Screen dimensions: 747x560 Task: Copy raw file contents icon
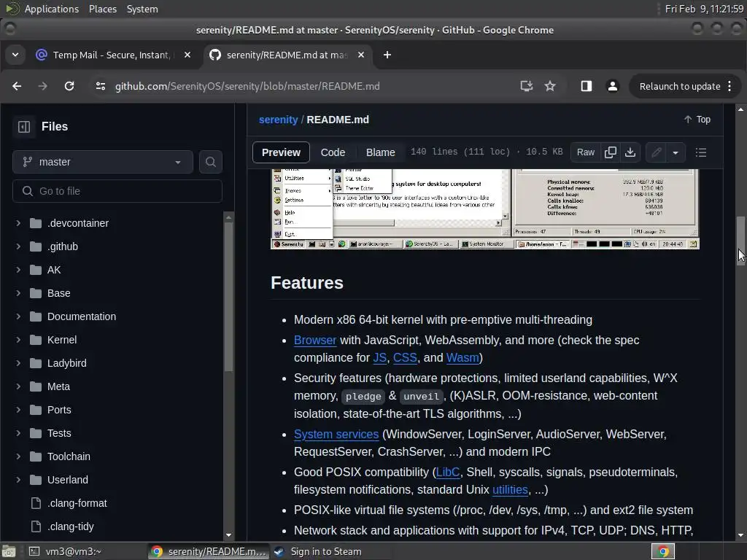click(x=611, y=152)
